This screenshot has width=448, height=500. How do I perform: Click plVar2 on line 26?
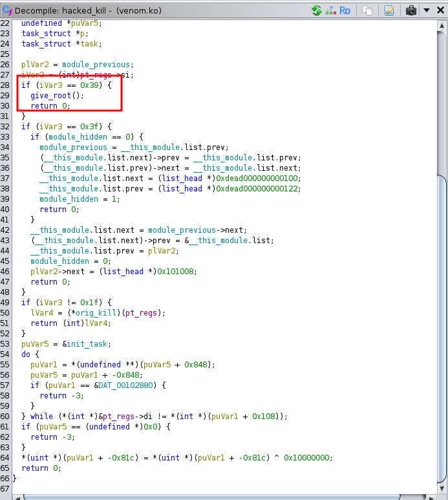35,65
